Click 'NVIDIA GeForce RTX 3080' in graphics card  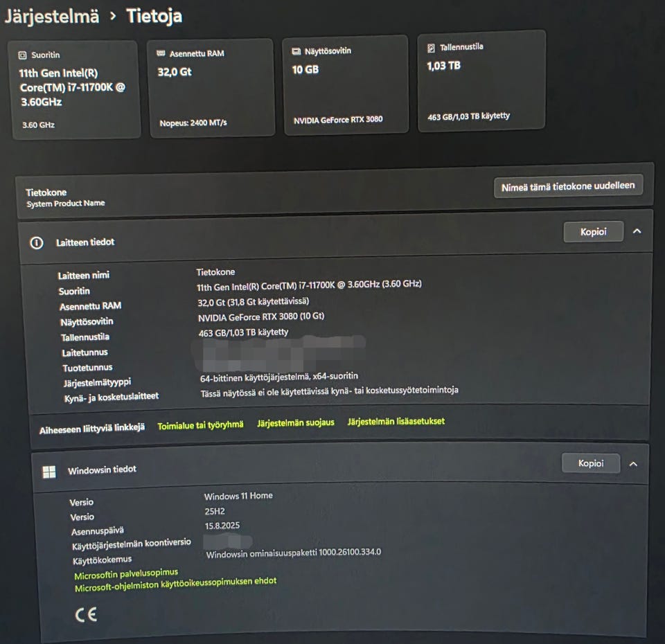coord(338,120)
